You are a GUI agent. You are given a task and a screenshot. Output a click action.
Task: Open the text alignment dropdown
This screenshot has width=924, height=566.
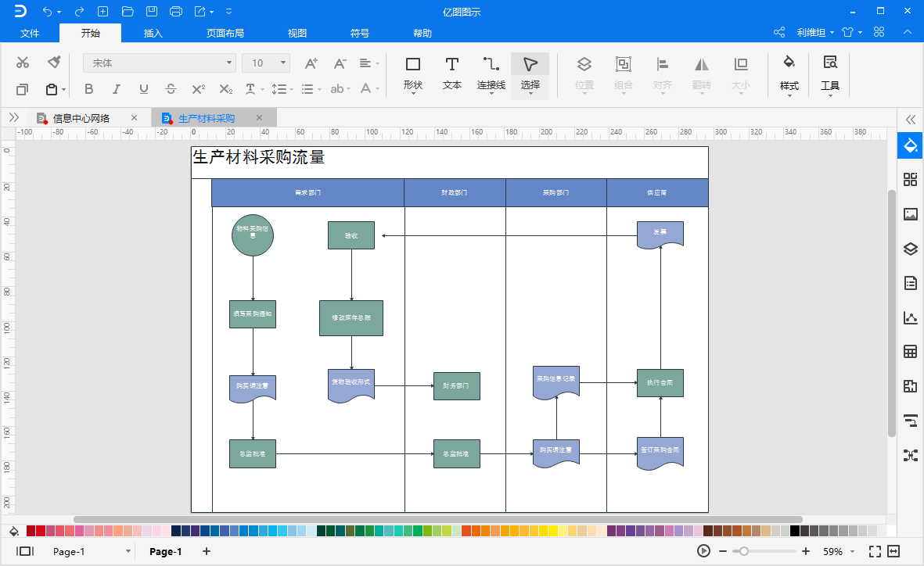(x=369, y=63)
